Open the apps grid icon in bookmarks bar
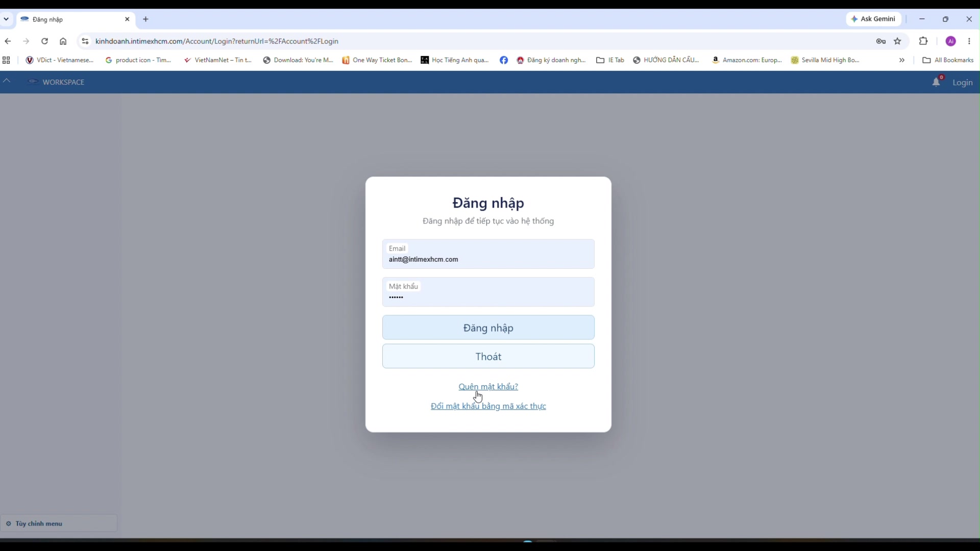 [6, 60]
